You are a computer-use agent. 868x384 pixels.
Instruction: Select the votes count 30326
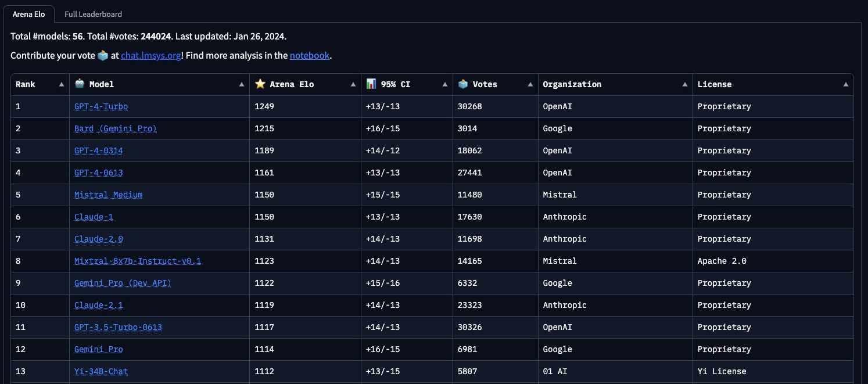tap(470, 327)
